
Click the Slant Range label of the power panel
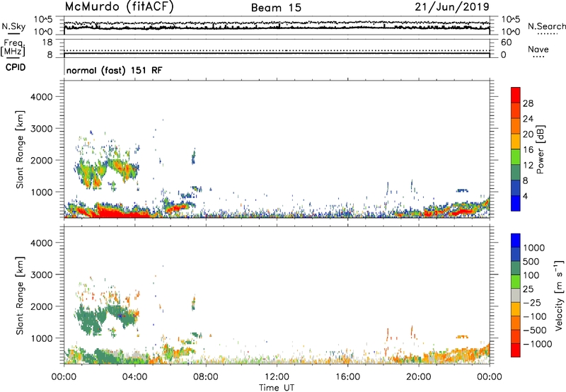pos(20,149)
